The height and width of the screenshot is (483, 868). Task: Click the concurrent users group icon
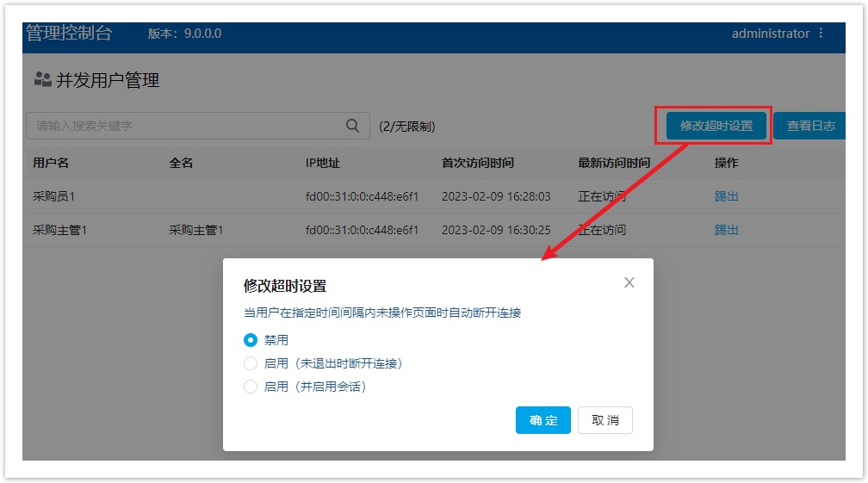point(42,80)
